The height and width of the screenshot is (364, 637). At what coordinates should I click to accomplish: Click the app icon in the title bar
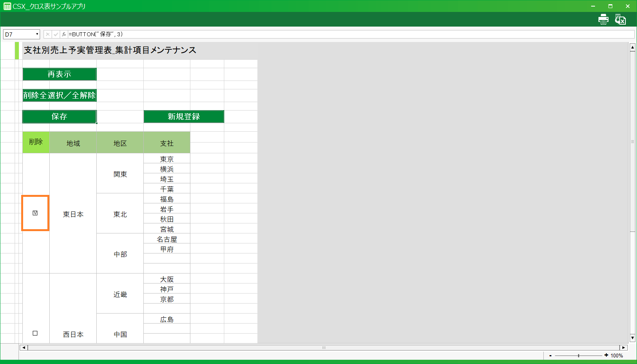(x=7, y=6)
